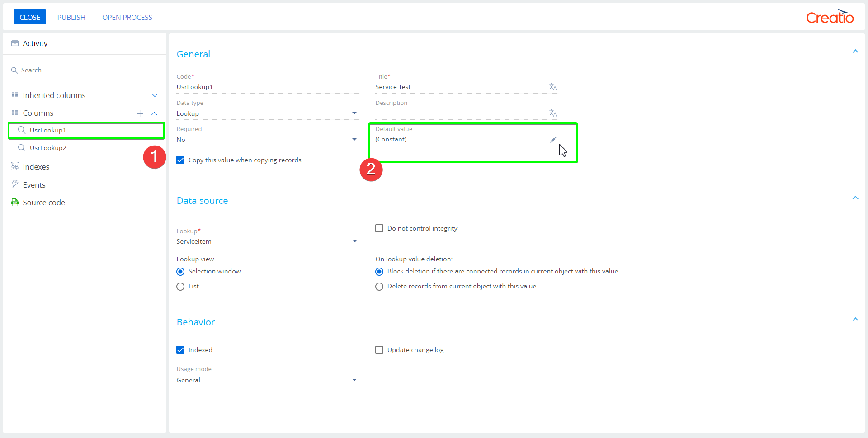Open the Usage mode dropdown
The width and height of the screenshot is (868, 438).
pyautogui.click(x=354, y=380)
